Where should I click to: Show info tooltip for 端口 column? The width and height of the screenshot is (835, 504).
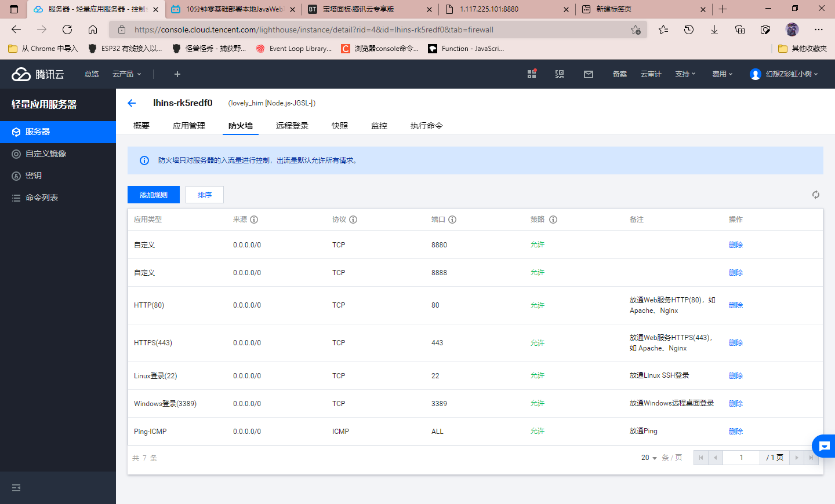(x=452, y=220)
